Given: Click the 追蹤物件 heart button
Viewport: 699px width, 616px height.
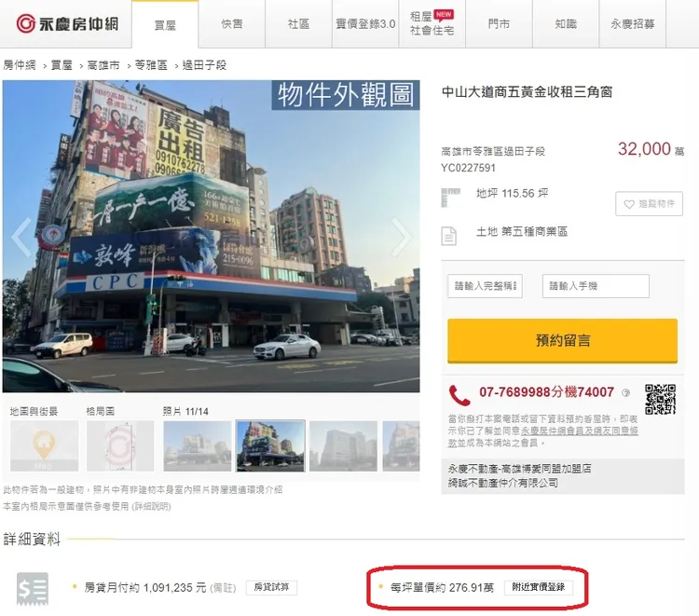Looking at the screenshot, I should [649, 204].
